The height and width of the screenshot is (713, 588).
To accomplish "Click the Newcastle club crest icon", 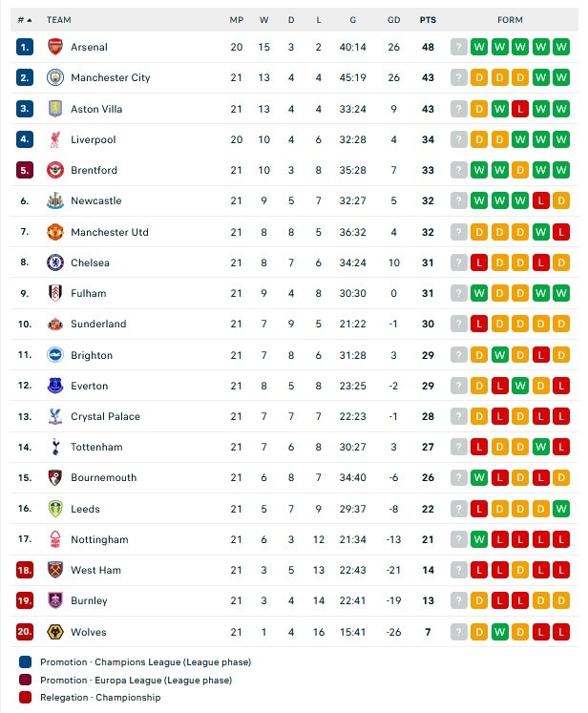I will click(x=54, y=200).
